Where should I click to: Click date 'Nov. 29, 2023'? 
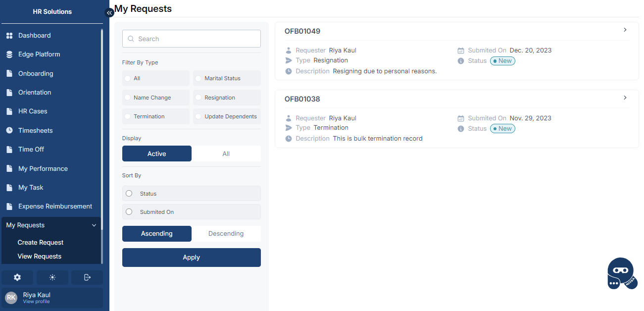pos(531,118)
